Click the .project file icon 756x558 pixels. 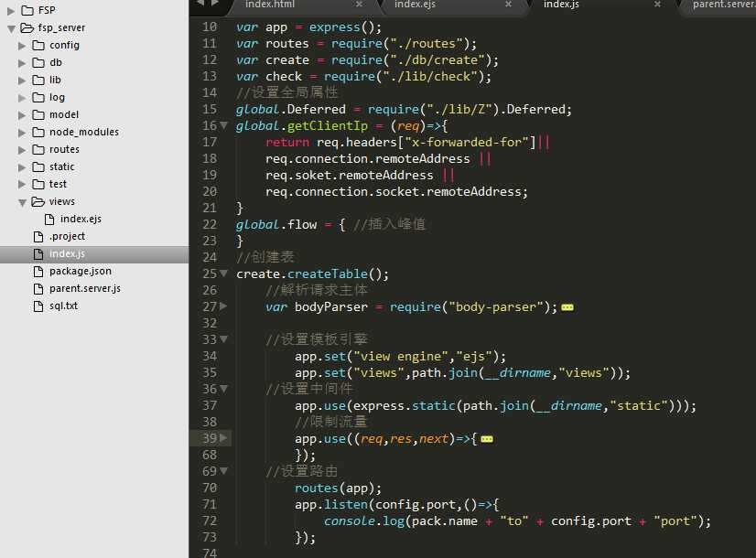coord(38,237)
